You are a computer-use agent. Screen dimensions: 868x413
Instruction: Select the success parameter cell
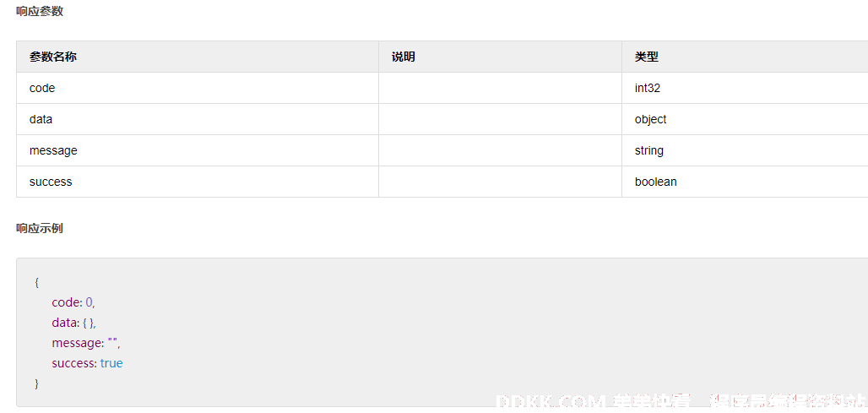198,182
